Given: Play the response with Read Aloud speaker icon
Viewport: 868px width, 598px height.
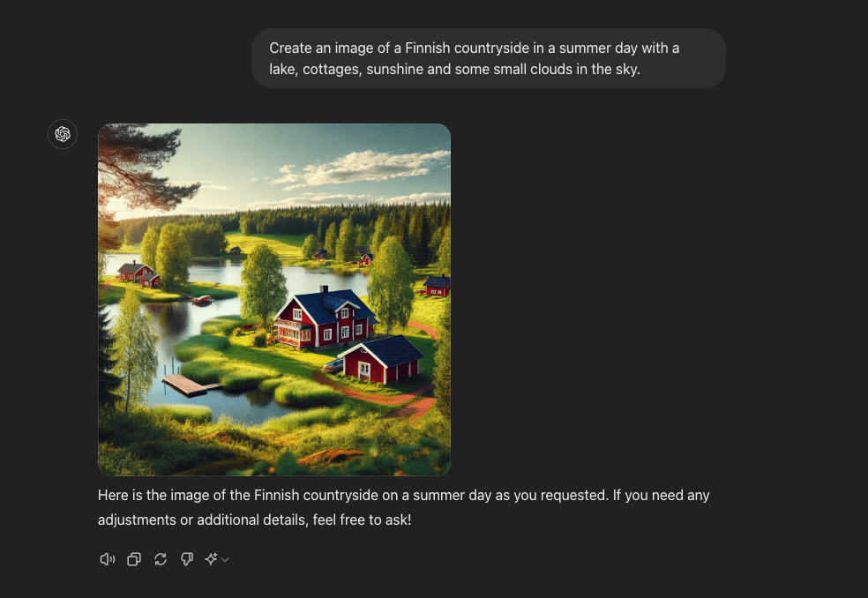Looking at the screenshot, I should pos(107,559).
